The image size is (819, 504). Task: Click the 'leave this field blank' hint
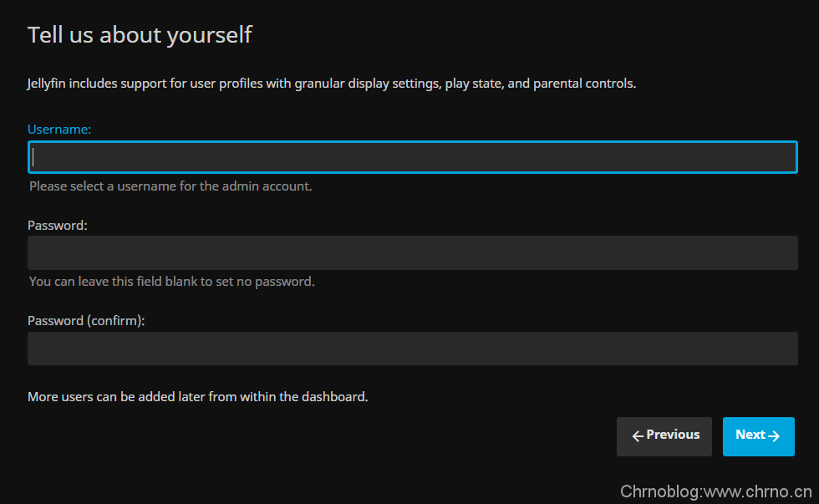pyautogui.click(x=172, y=282)
